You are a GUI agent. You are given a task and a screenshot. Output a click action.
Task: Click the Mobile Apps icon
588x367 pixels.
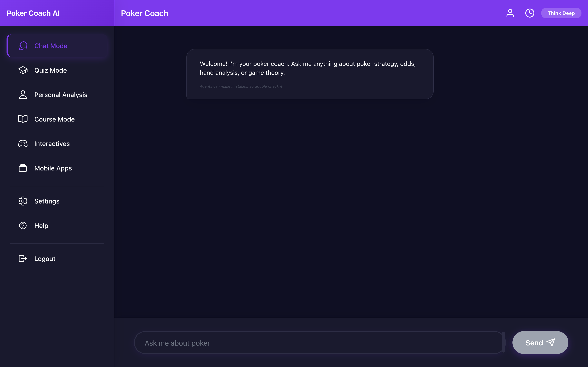click(x=23, y=168)
